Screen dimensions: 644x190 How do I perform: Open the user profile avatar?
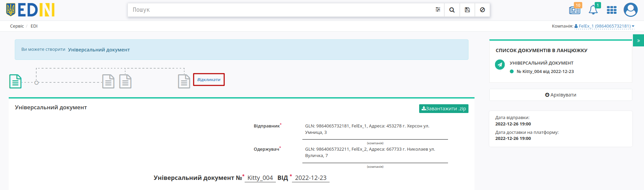[631, 10]
